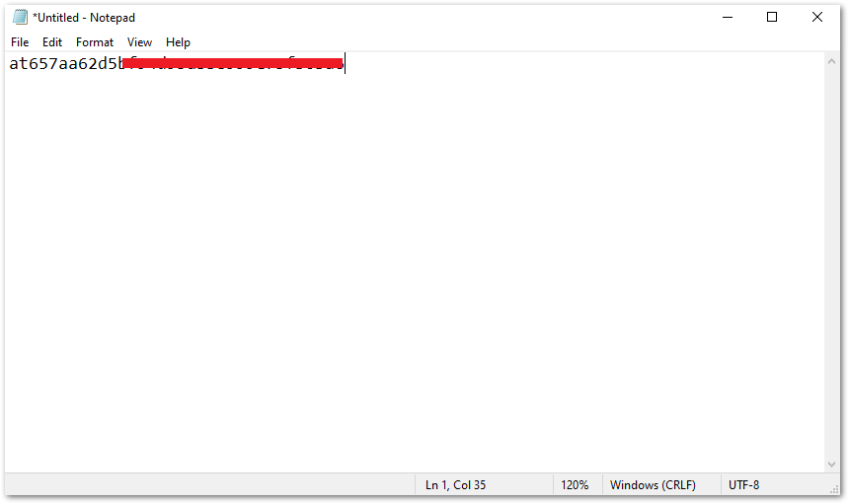The image size is (849, 504).
Task: Click the *Untitled - Notepad title text
Action: tap(83, 18)
